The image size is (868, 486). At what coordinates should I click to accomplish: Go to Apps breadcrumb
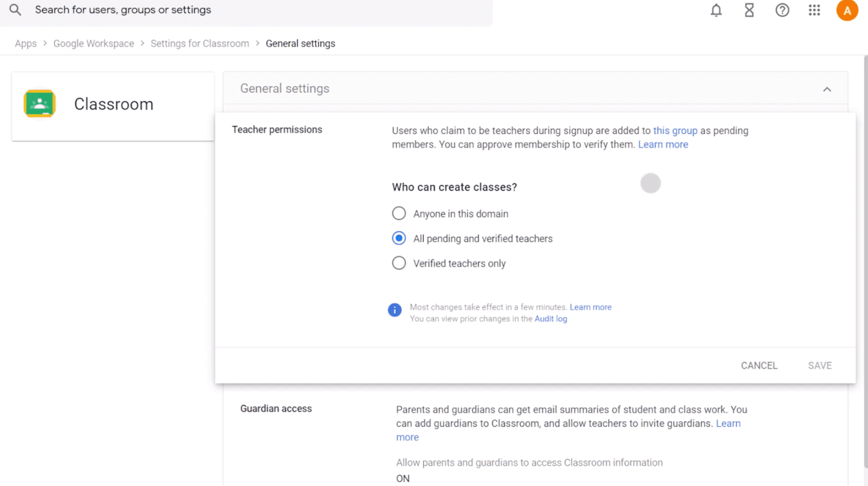(x=26, y=43)
